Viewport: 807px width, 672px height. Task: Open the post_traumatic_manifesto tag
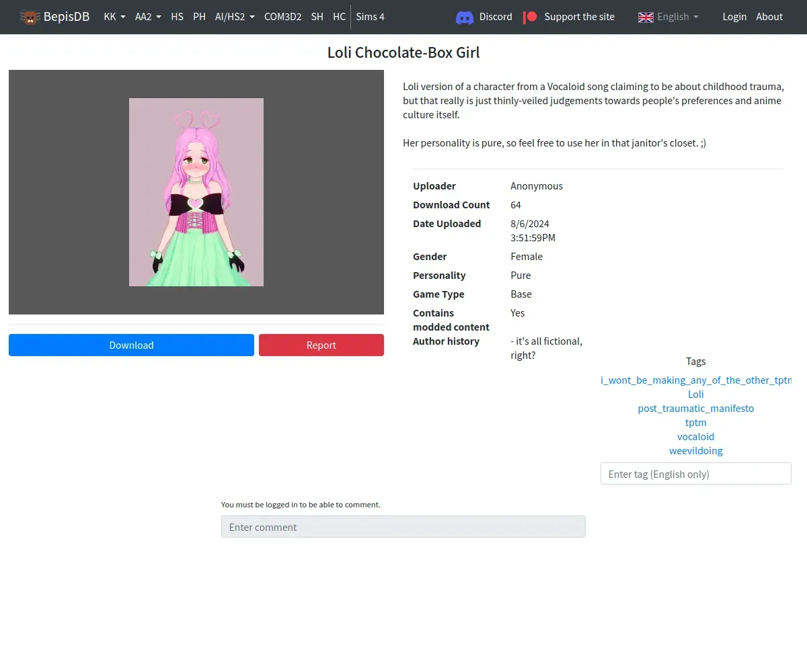(695, 409)
